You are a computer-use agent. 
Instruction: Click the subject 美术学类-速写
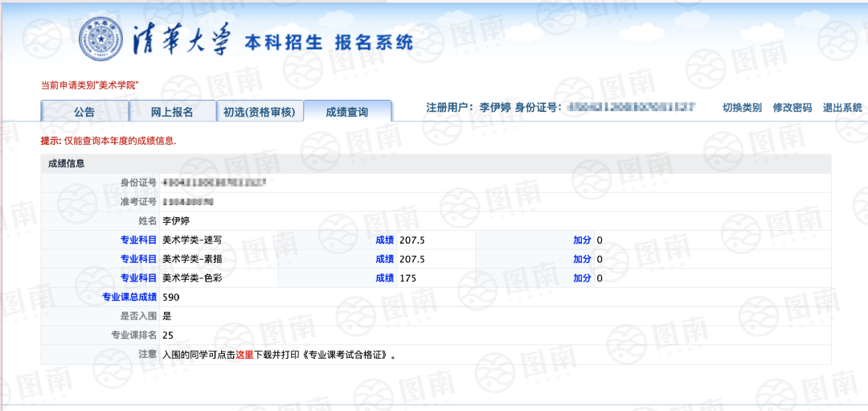pos(193,240)
